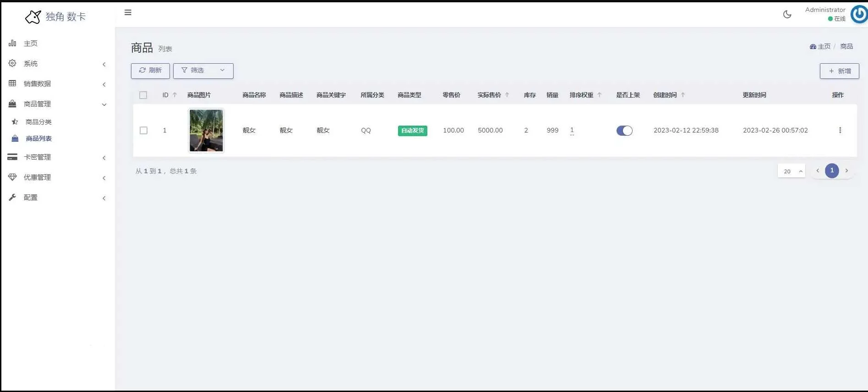Open the 20 per-page size dropdown

792,171
